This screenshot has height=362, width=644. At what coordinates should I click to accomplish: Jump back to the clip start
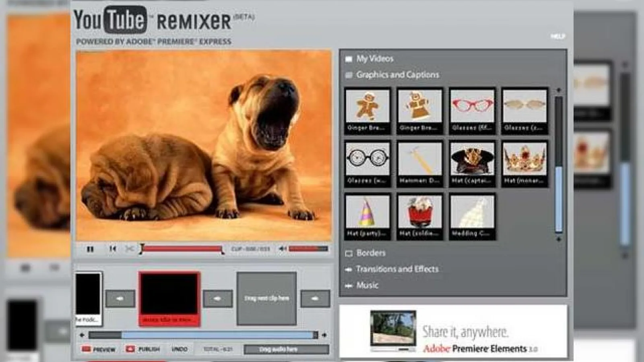coord(113,249)
